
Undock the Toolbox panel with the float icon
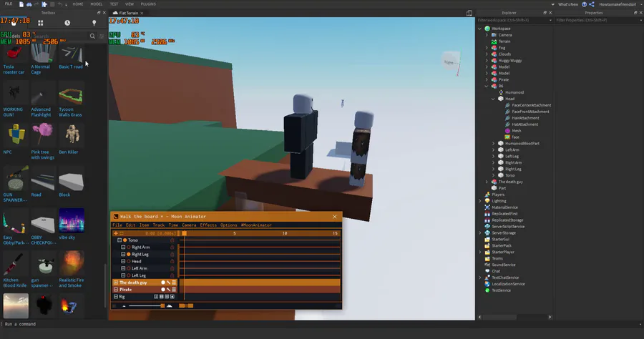pos(99,13)
